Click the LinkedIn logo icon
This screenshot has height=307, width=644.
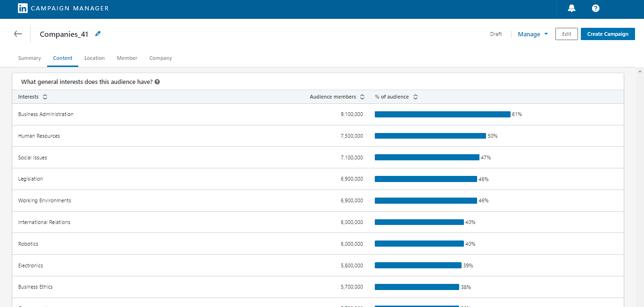pyautogui.click(x=23, y=8)
